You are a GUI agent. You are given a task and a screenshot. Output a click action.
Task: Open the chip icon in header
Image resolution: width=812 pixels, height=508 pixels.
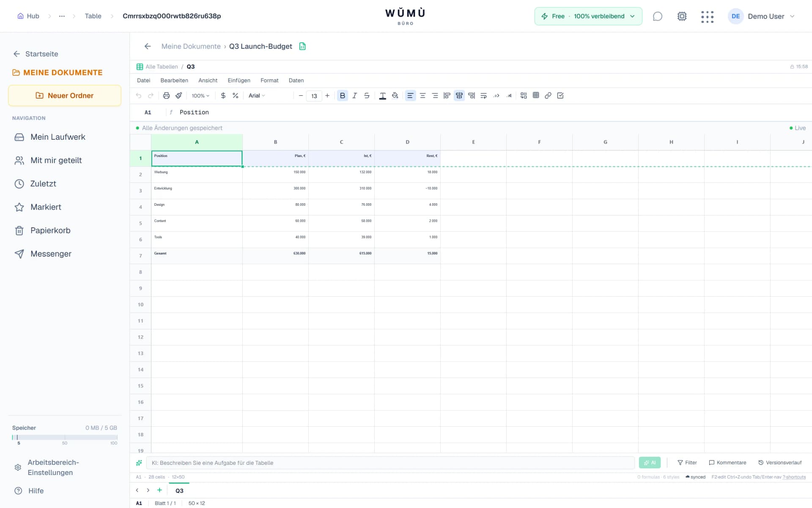682,16
